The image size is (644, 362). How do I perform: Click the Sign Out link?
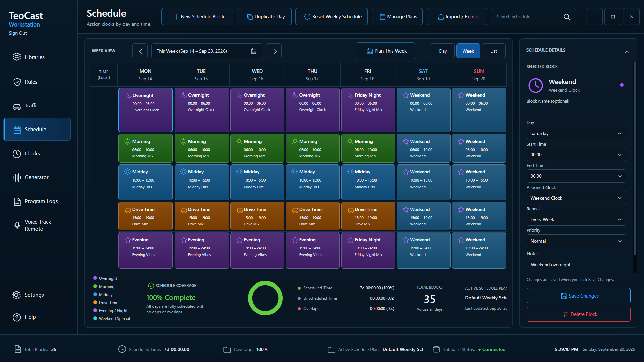click(18, 33)
